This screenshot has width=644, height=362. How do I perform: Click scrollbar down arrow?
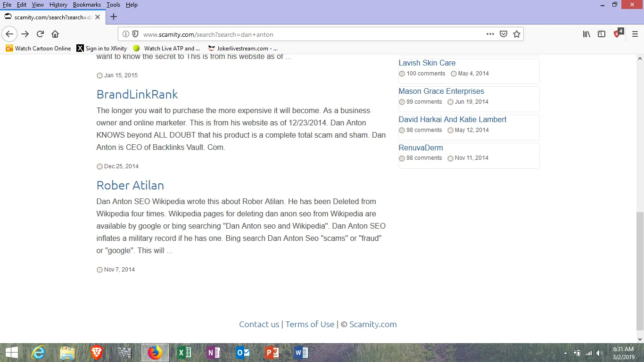640,339
